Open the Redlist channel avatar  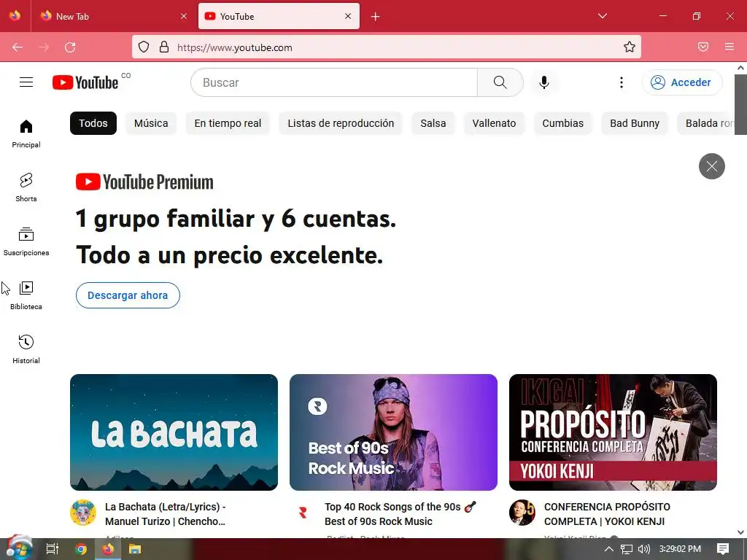(303, 513)
